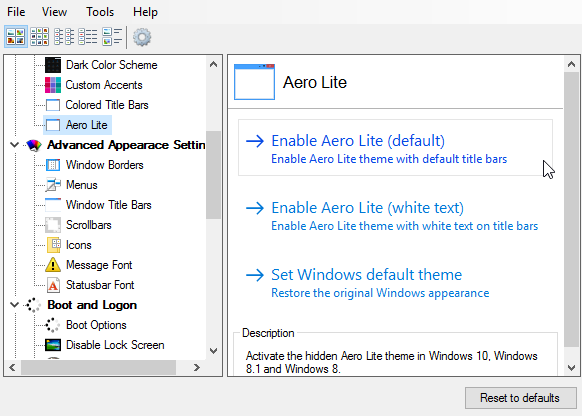This screenshot has height=416, width=582.
Task: Select Menus tree entry
Action: (x=82, y=185)
